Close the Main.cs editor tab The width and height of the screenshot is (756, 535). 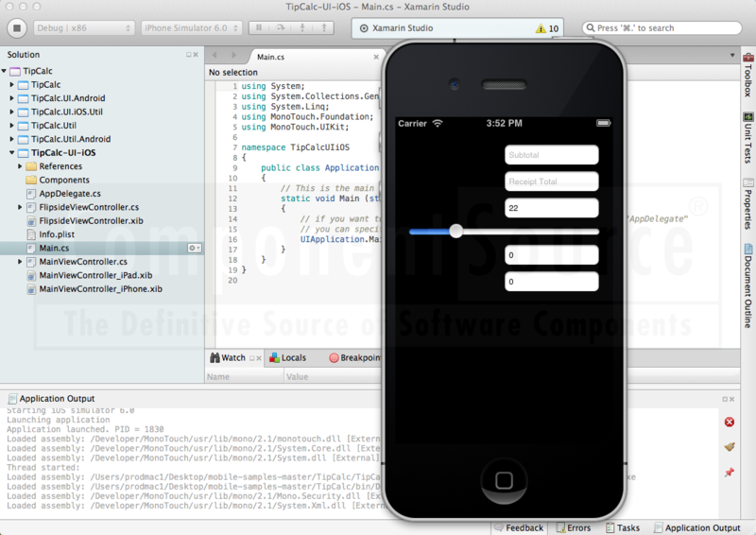[376, 57]
